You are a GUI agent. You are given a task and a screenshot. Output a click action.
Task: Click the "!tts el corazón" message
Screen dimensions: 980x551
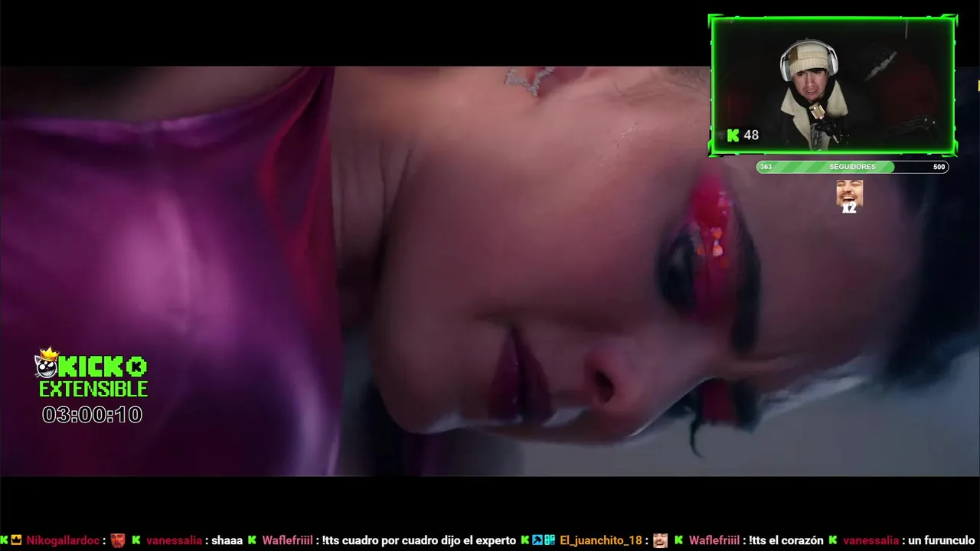click(x=786, y=540)
